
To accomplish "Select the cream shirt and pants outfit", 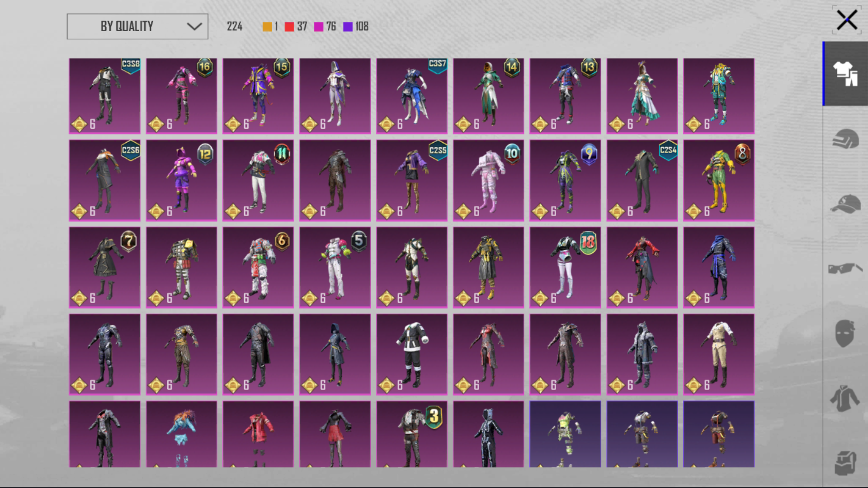I will 719,355.
